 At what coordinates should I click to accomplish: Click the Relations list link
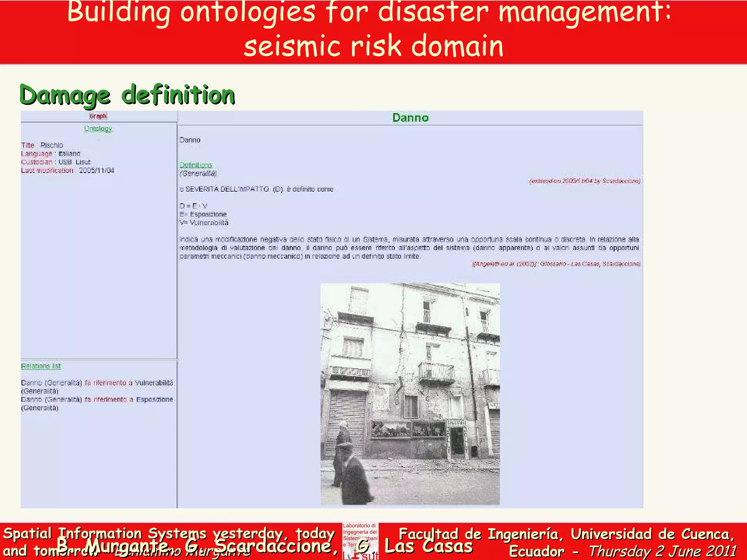41,366
